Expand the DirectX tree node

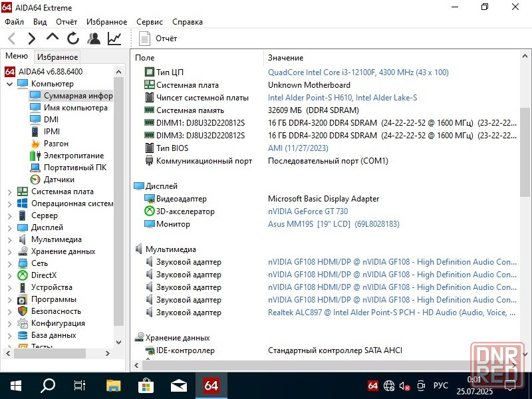[x=9, y=275]
